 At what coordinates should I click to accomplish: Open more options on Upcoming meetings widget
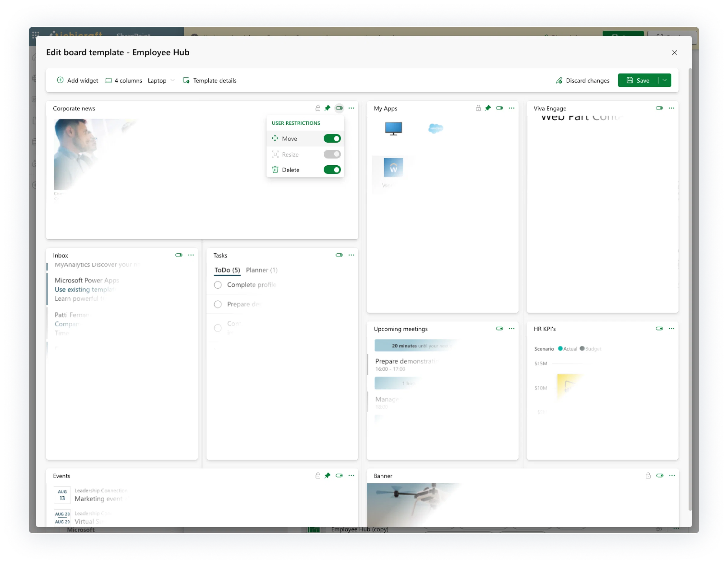(x=512, y=328)
